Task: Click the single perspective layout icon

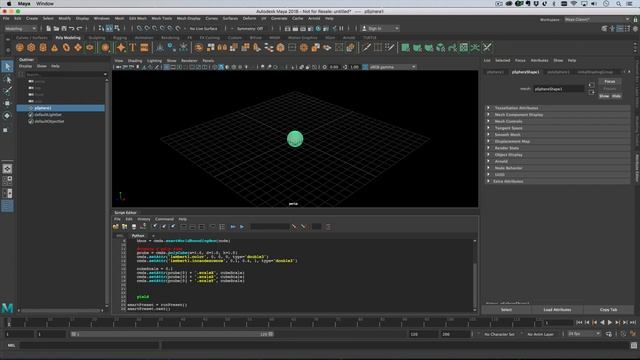Action: pyautogui.click(x=7, y=168)
